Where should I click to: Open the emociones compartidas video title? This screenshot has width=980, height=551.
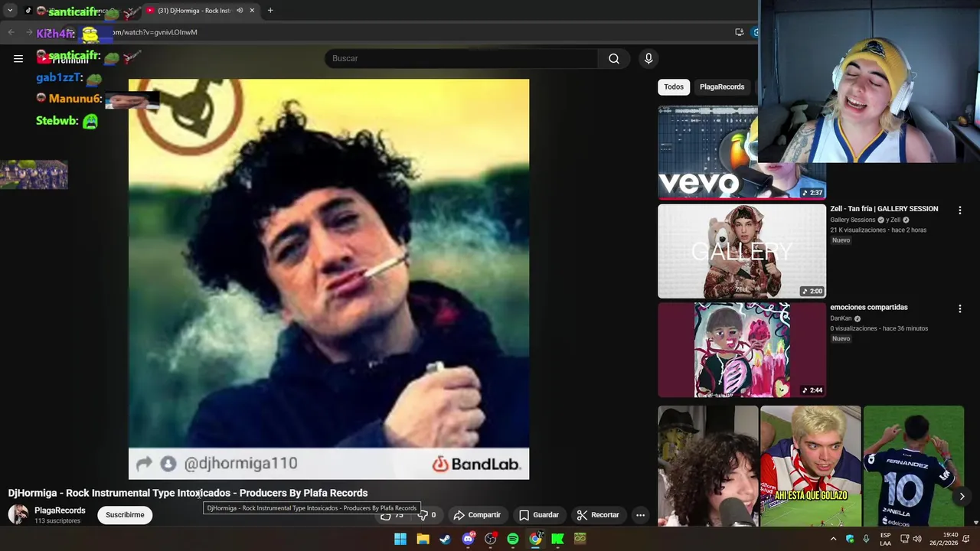click(869, 308)
